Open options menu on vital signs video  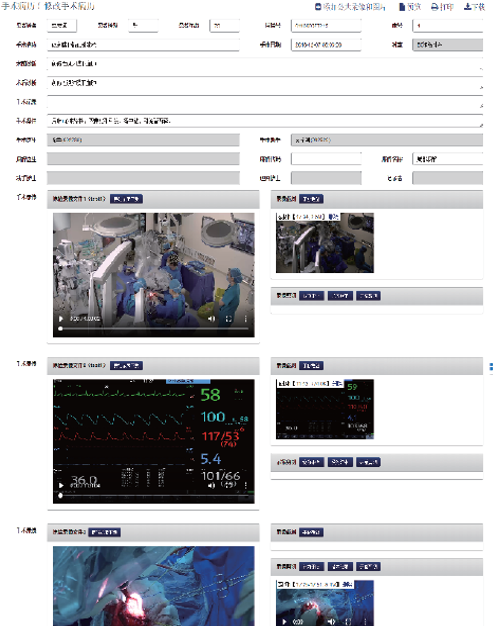click(246, 485)
